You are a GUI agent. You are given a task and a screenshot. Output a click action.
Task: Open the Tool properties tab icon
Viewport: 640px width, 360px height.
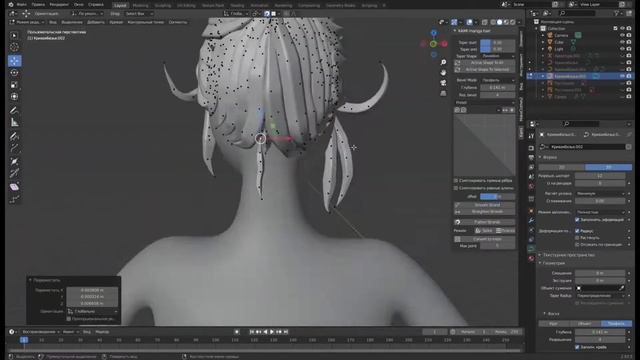click(531, 136)
